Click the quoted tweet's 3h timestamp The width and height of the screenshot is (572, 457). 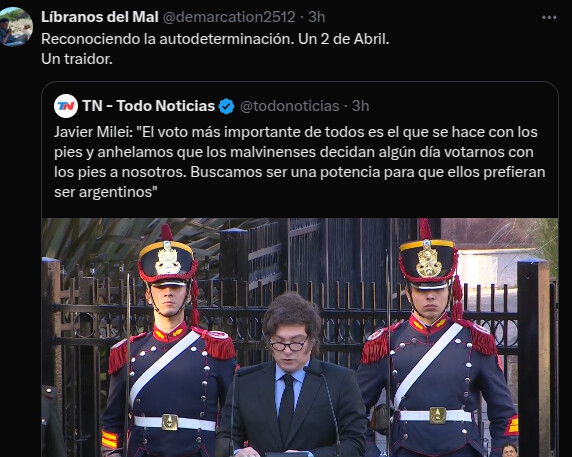tap(360, 106)
